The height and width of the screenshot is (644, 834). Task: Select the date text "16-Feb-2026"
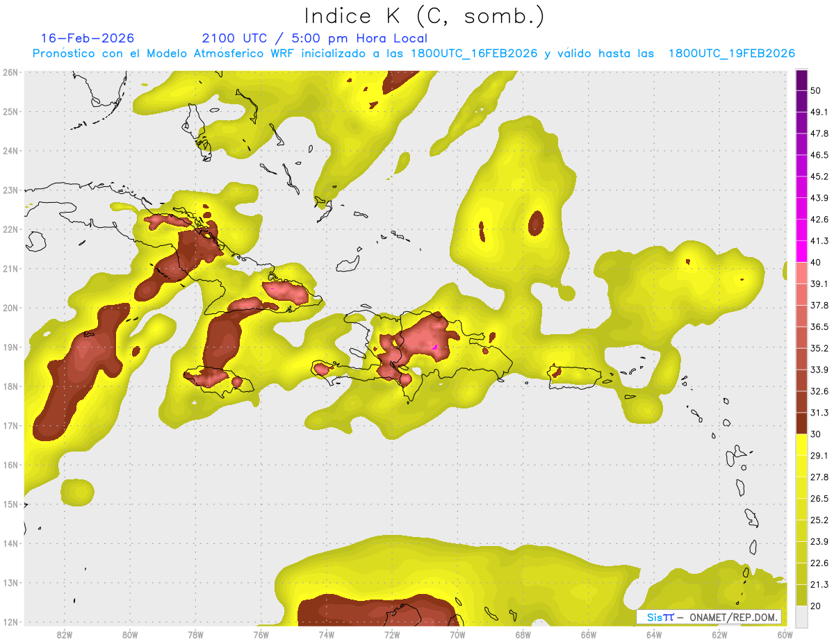pos(88,38)
